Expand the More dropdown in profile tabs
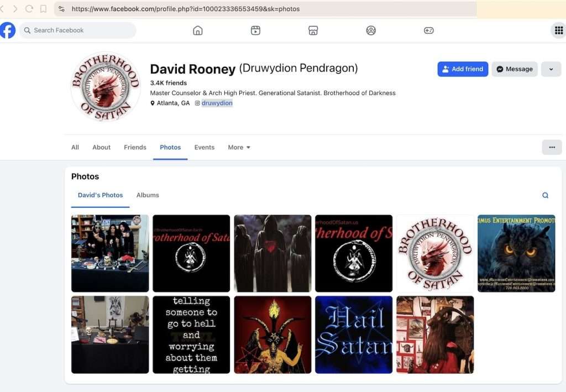Image resolution: width=566 pixels, height=392 pixels. pos(239,147)
